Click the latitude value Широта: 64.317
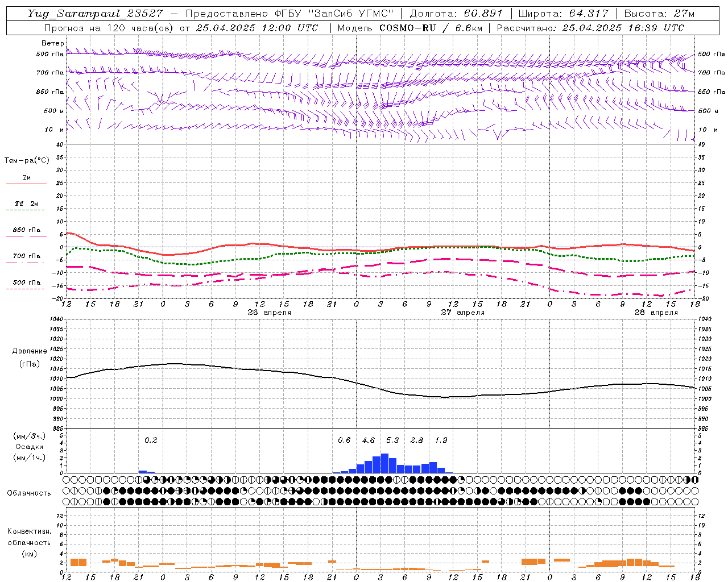Screen dimensions: 728x582 pos(563,14)
